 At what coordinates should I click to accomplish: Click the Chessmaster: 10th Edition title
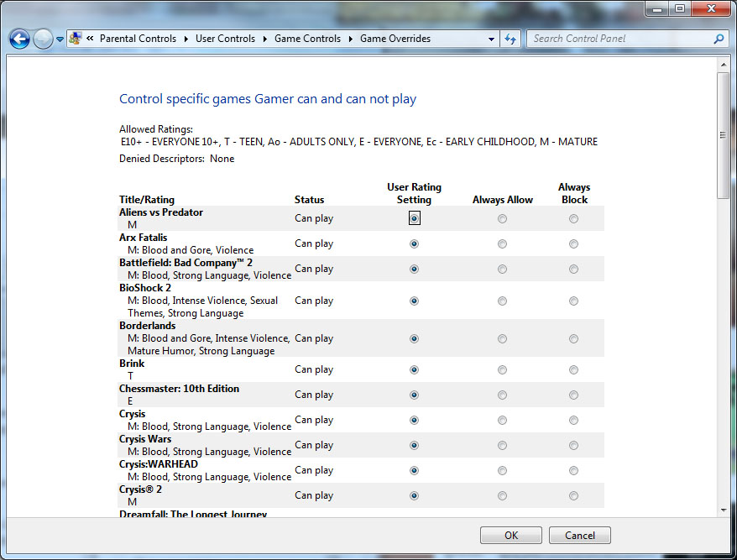179,389
